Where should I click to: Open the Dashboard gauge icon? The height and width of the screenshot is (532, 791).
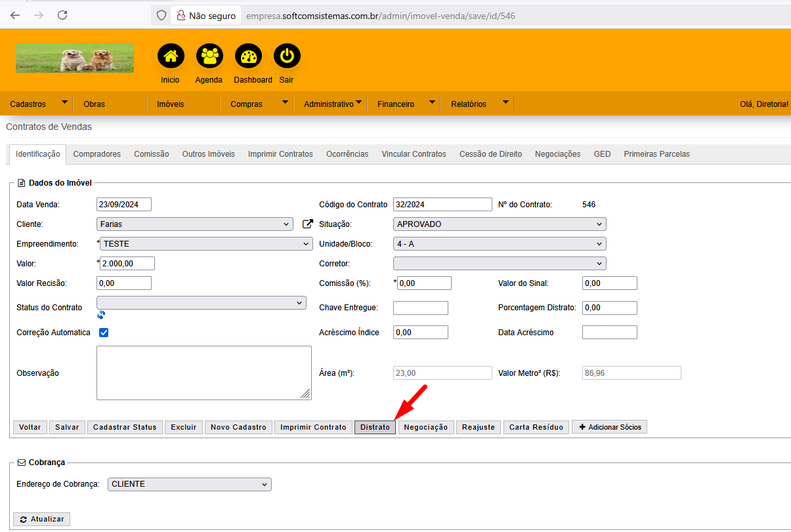tap(248, 56)
